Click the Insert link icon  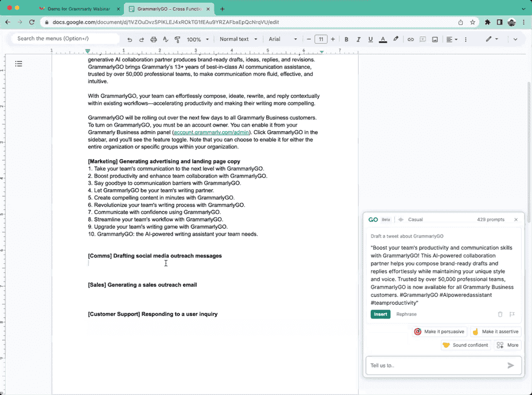[410, 39]
